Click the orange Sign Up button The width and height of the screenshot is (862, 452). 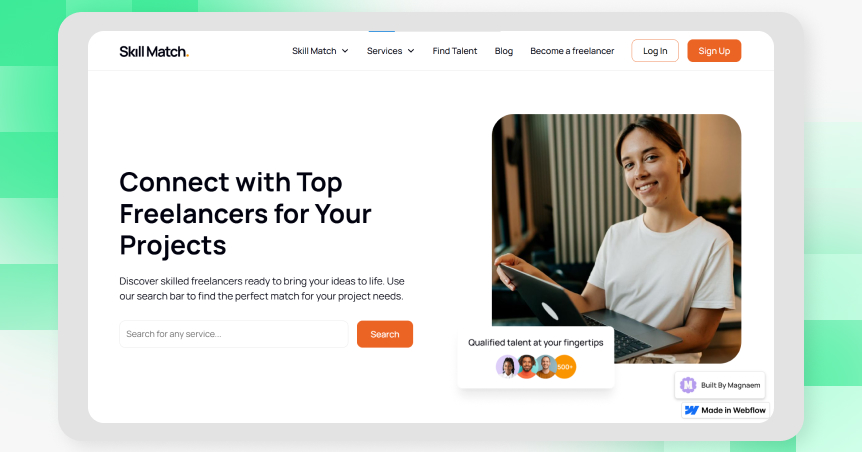tap(714, 51)
